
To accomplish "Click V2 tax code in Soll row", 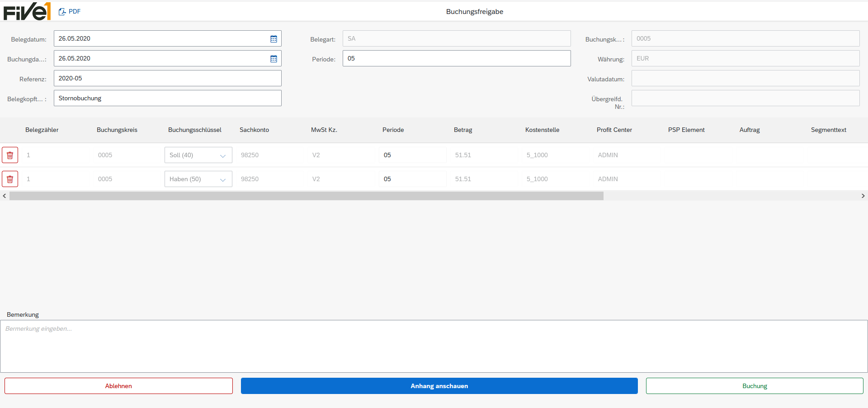I will [316, 155].
